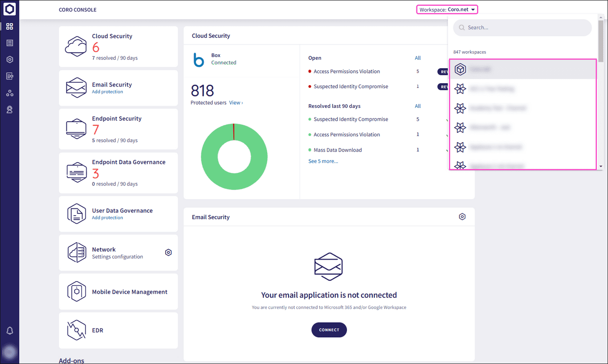Open View link for protected users

pyautogui.click(x=236, y=103)
